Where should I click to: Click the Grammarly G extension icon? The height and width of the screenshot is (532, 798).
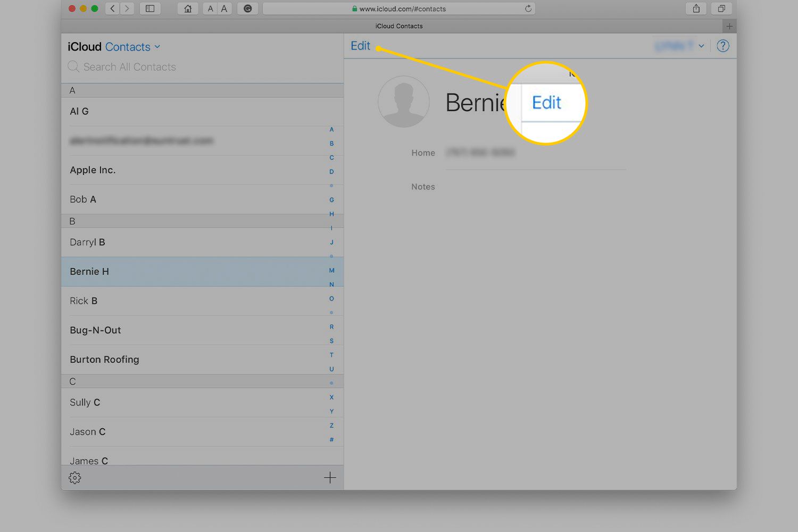pyautogui.click(x=247, y=9)
